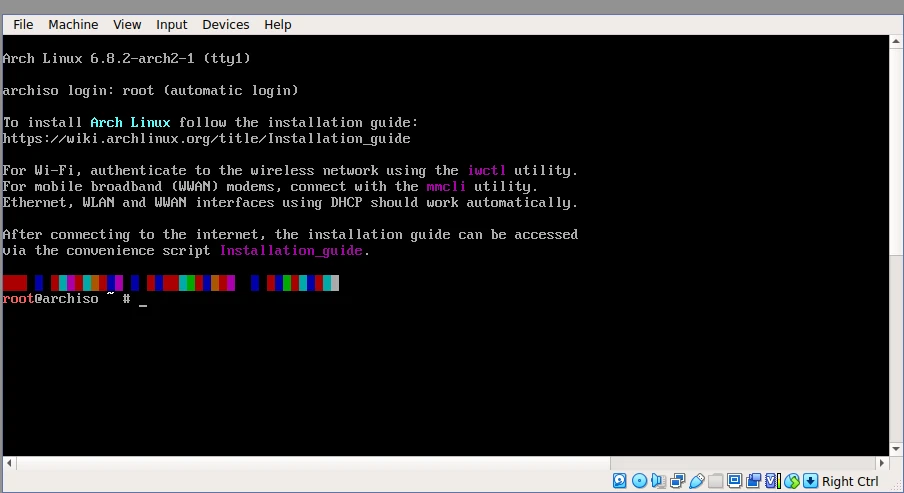The width and height of the screenshot is (904, 493).
Task: Click the shared folders status icon
Action: click(x=716, y=482)
